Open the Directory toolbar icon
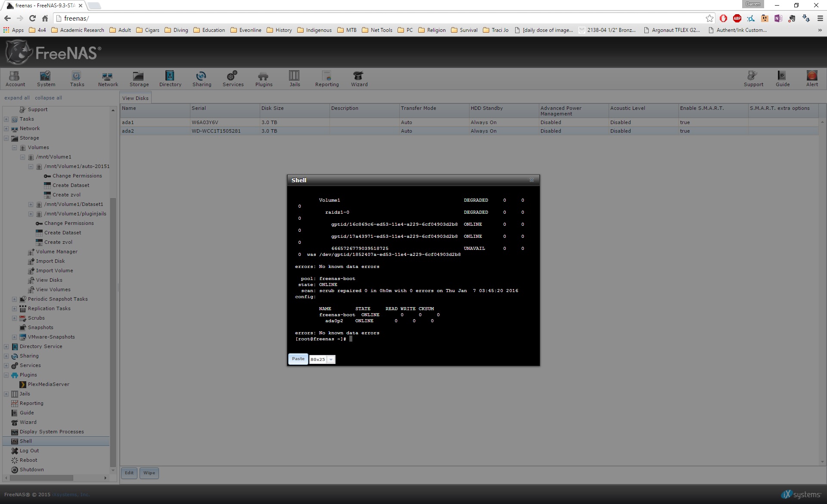 (x=170, y=79)
